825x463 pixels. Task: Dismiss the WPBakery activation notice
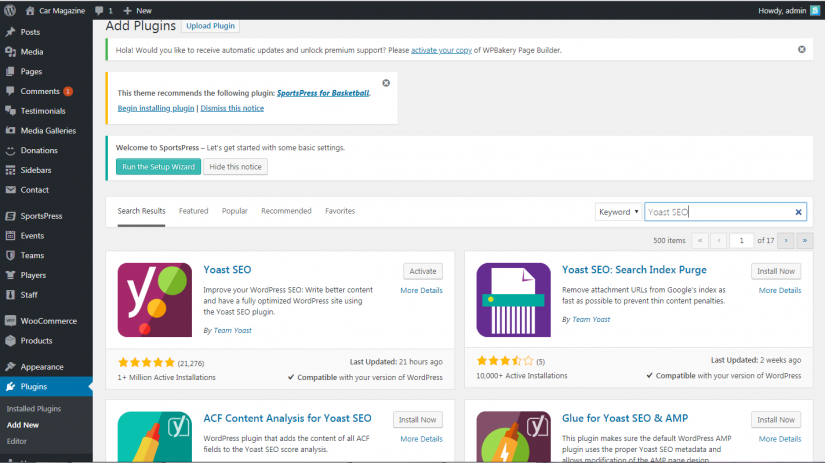[801, 49]
